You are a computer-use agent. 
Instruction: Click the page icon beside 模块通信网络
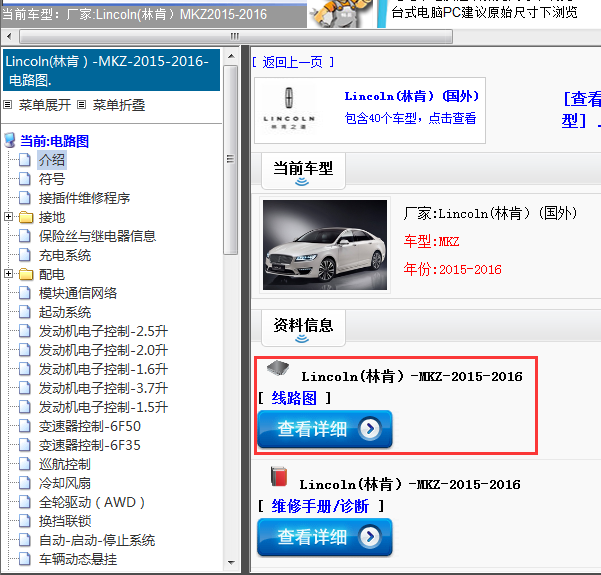point(25,293)
